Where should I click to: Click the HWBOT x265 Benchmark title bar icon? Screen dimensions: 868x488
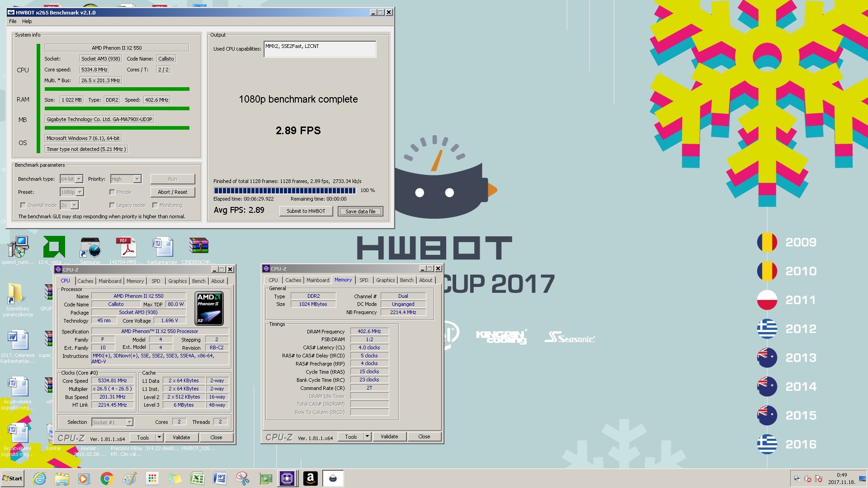[11, 13]
